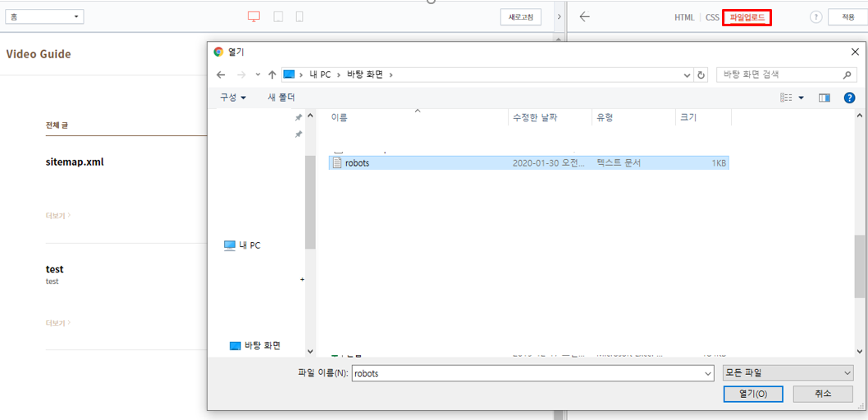Screen dimensions: 868x420
Task: Open the help question mark in editor
Action: click(x=815, y=17)
